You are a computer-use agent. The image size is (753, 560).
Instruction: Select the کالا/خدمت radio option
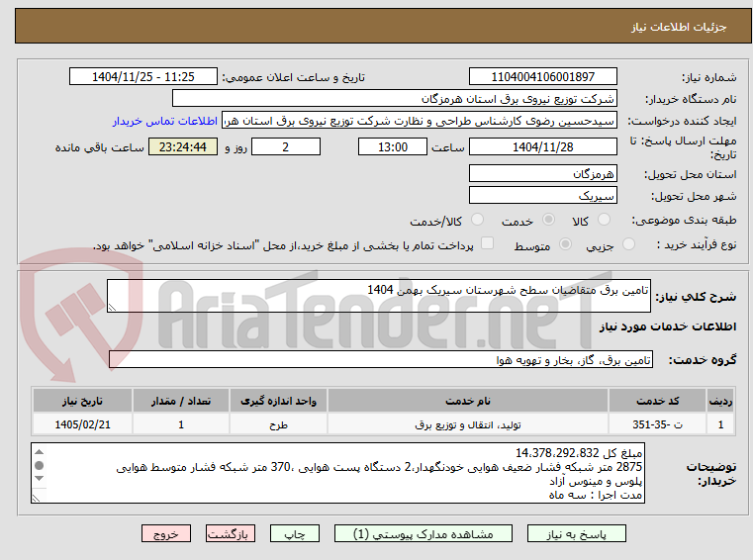[477, 220]
